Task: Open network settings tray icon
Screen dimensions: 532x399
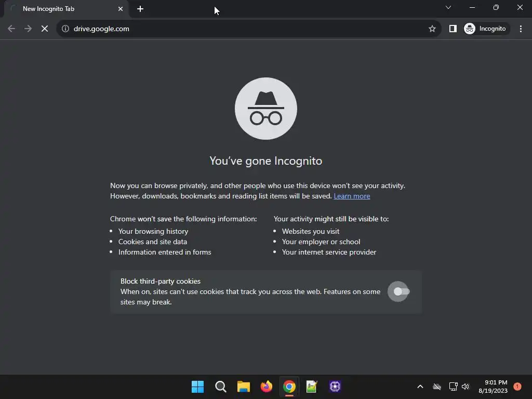Action: point(453,387)
